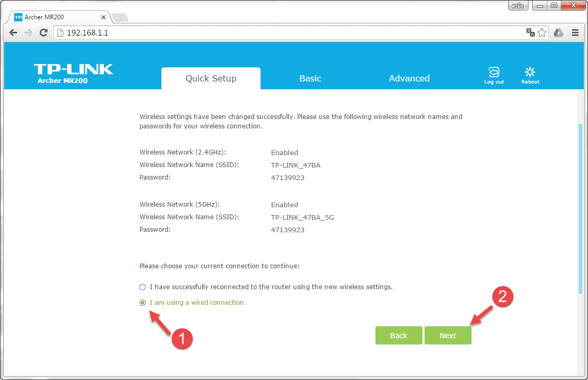Image resolution: width=588 pixels, height=380 pixels.
Task: Click 'Please choose your current connection' text
Action: (x=219, y=266)
